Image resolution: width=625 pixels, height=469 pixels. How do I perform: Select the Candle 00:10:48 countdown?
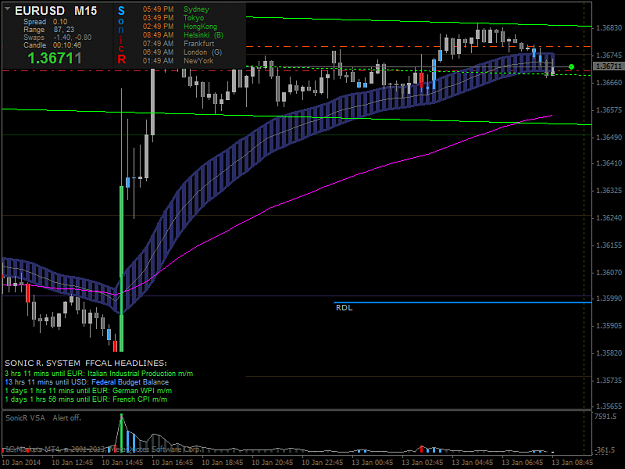coord(52,45)
